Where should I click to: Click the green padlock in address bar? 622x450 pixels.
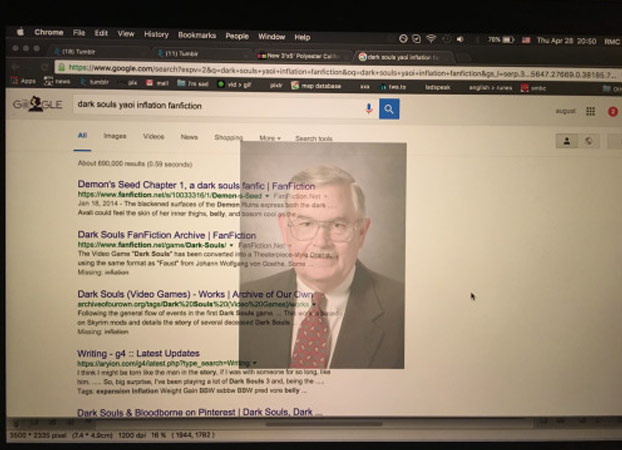coord(61,67)
